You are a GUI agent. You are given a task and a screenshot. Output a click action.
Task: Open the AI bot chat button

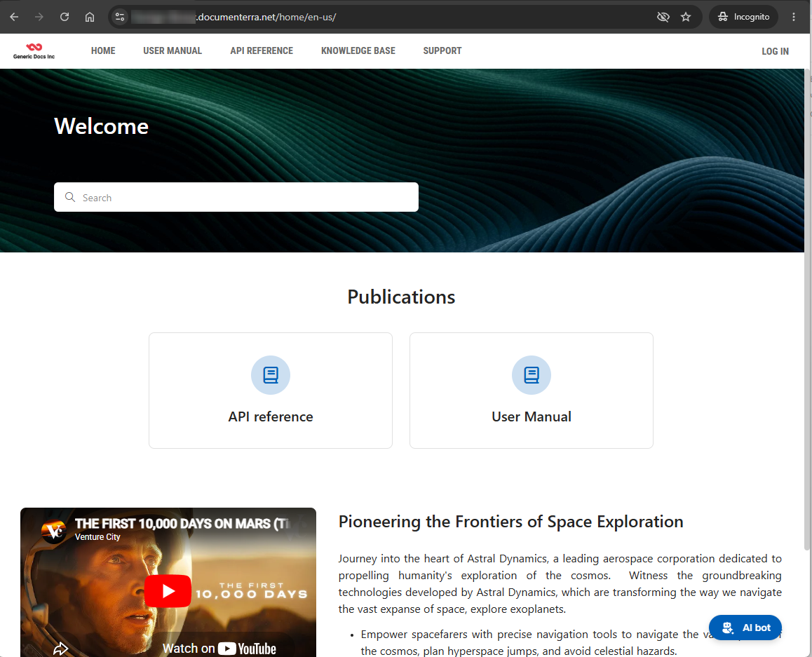pos(745,628)
